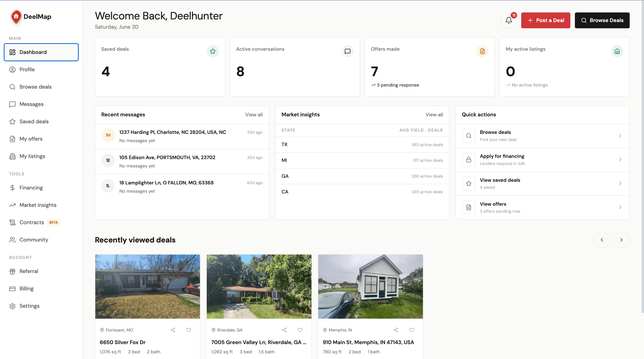644x359 pixels.
Task: Click the Active conversations chat icon
Action: coord(347,51)
